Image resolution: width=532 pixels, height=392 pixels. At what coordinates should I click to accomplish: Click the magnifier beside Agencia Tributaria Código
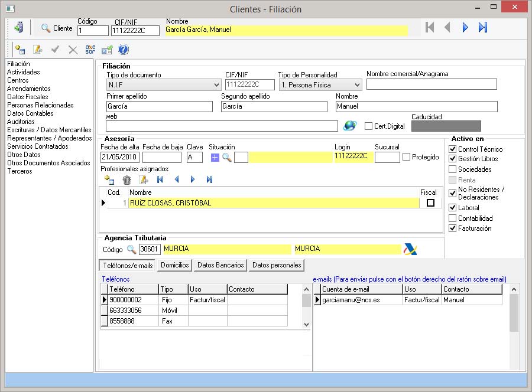click(x=131, y=249)
